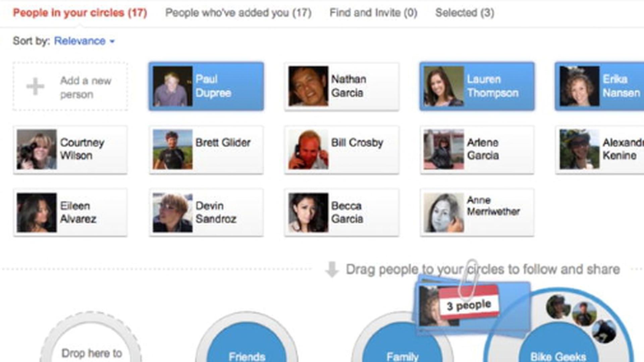Click the Add a new person box

70,86
